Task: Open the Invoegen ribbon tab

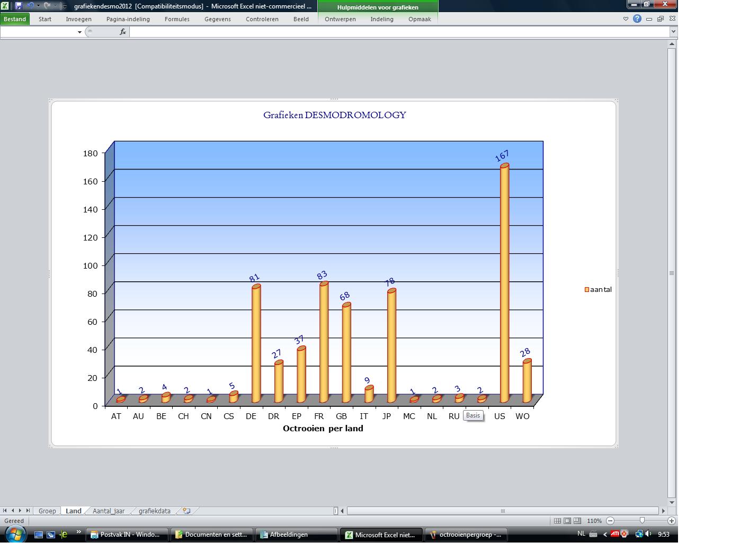Action: click(x=78, y=19)
